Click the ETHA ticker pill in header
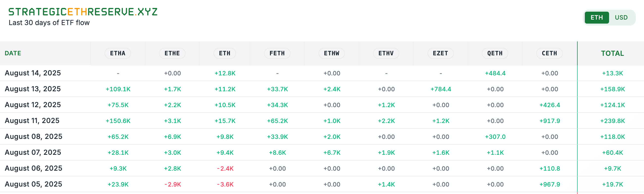The width and height of the screenshot is (644, 194). point(117,53)
